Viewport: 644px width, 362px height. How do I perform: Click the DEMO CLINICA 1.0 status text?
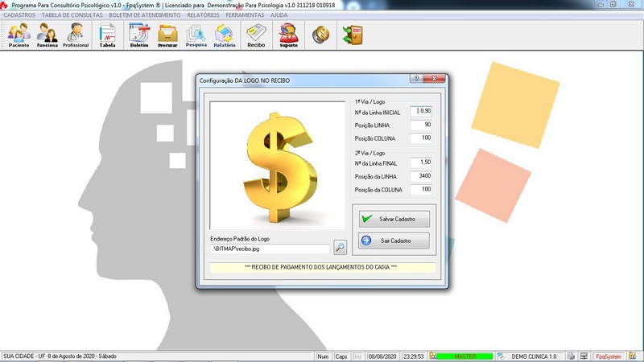coord(534,356)
